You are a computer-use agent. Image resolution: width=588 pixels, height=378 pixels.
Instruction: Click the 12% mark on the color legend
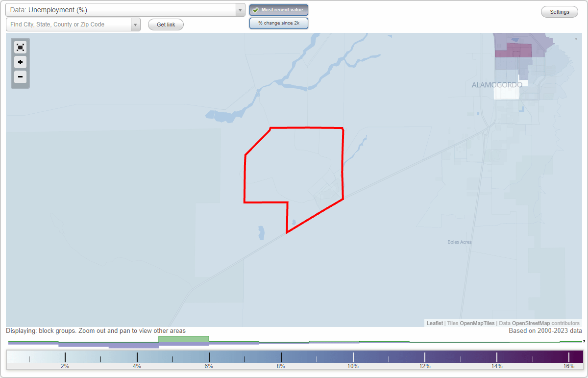point(424,366)
